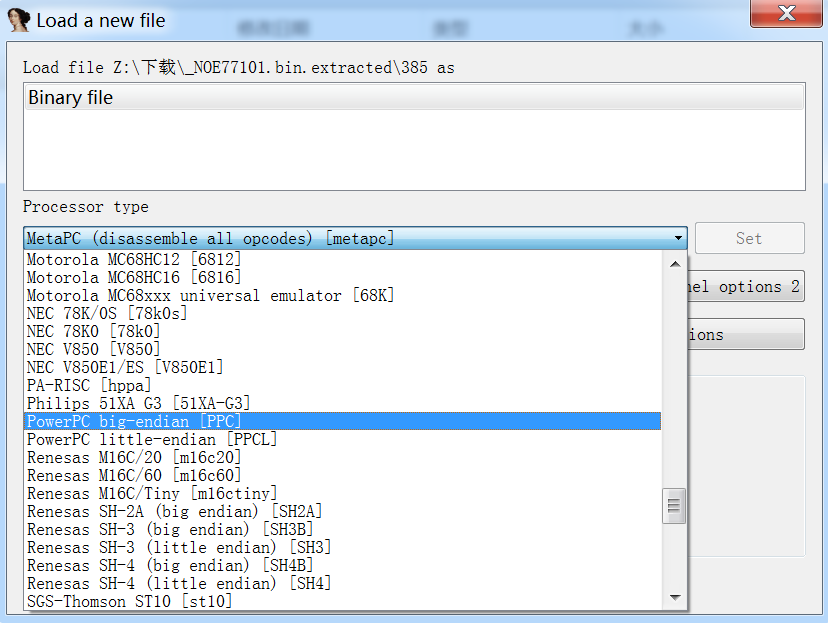Collapse the Processor type dropdown arrow
This screenshot has height=623, width=828.
(679, 238)
